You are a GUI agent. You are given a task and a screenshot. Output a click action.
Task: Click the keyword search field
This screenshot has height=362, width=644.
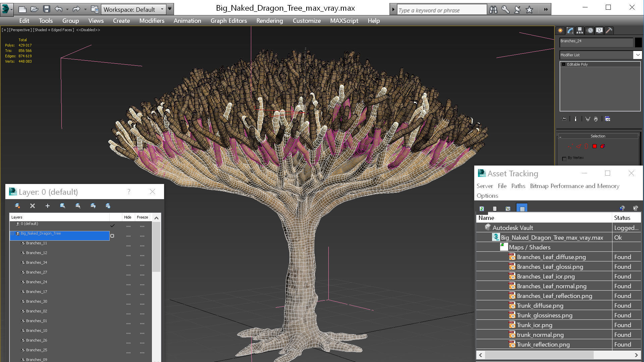pos(441,10)
